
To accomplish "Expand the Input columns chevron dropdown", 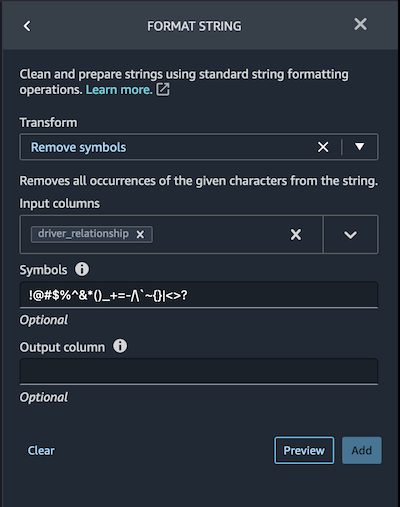I will click(x=350, y=234).
